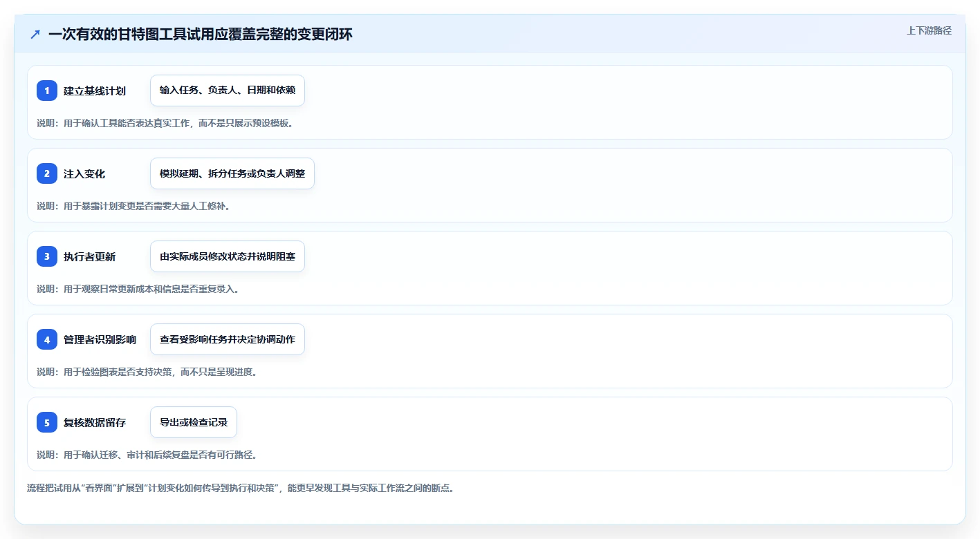Click the 模拟延期、拆分任务或负责人调整 chip

[x=232, y=173]
